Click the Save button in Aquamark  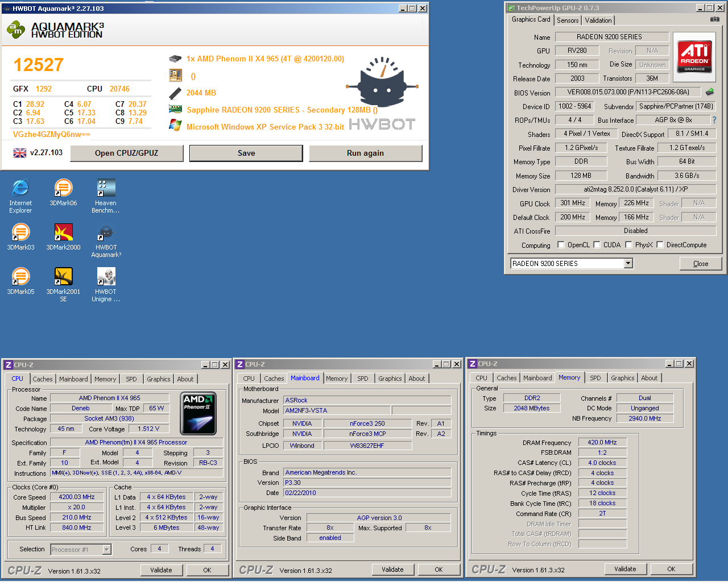(x=246, y=153)
